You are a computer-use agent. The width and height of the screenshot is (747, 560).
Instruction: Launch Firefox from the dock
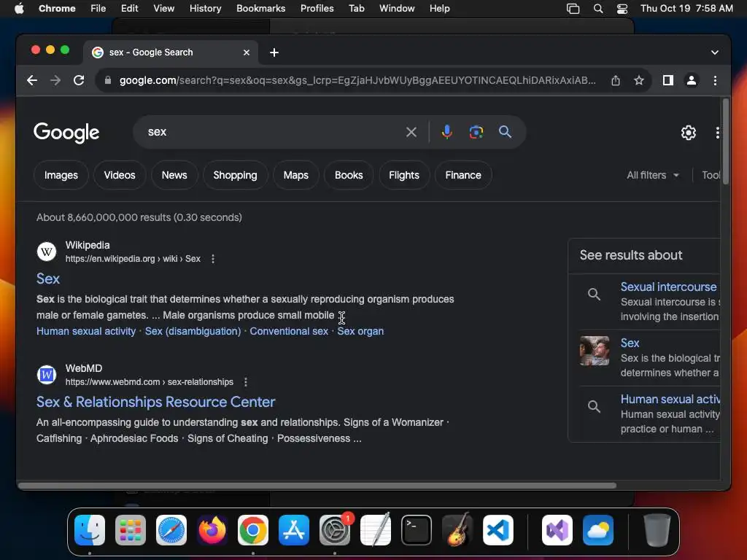pos(212,530)
